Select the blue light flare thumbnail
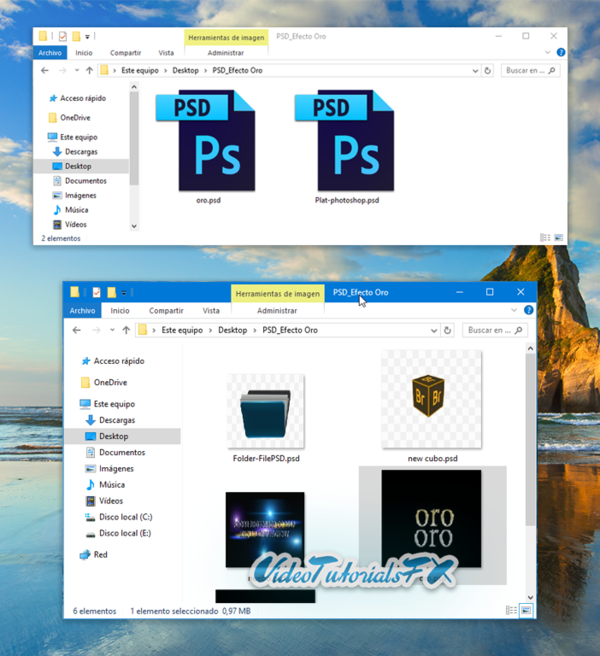 coord(265,530)
